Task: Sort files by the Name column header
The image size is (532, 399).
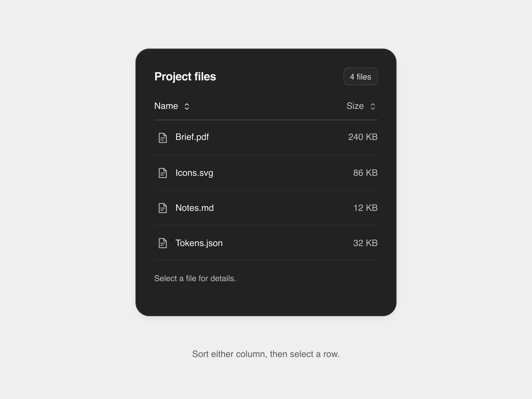Action: click(172, 106)
